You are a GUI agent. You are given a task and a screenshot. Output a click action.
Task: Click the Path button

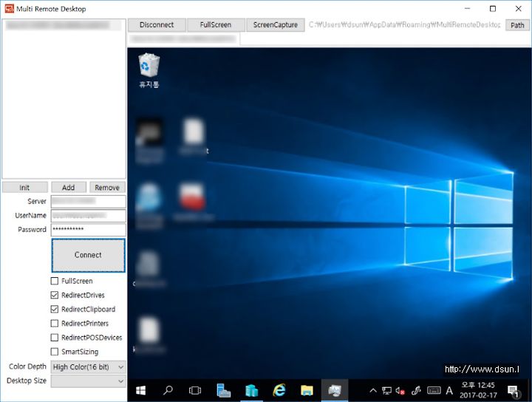pyautogui.click(x=517, y=25)
